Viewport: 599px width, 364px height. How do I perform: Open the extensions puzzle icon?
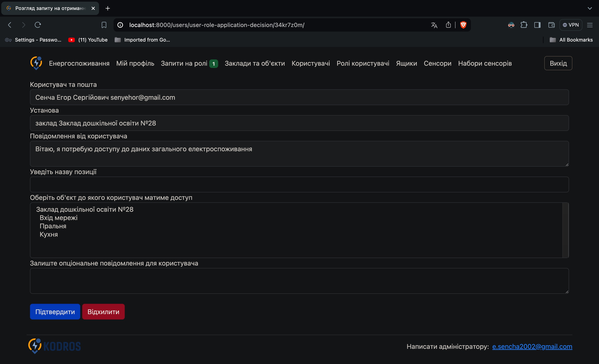pyautogui.click(x=524, y=25)
